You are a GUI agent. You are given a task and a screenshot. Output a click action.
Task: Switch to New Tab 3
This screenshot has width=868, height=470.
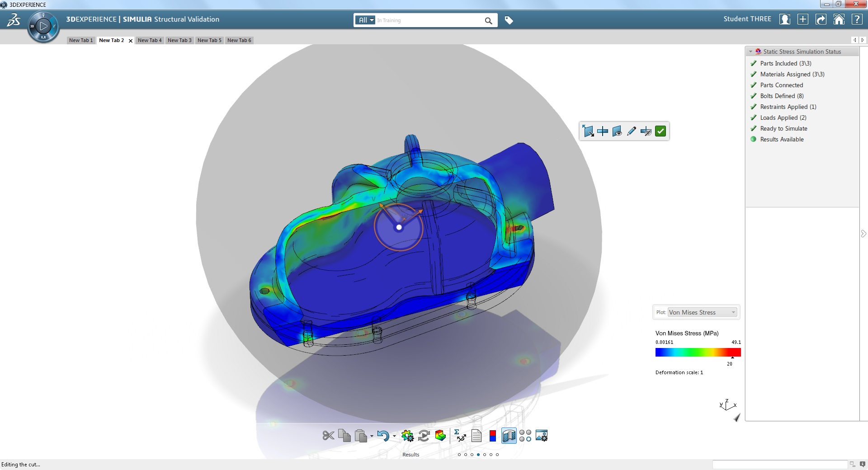tap(179, 40)
